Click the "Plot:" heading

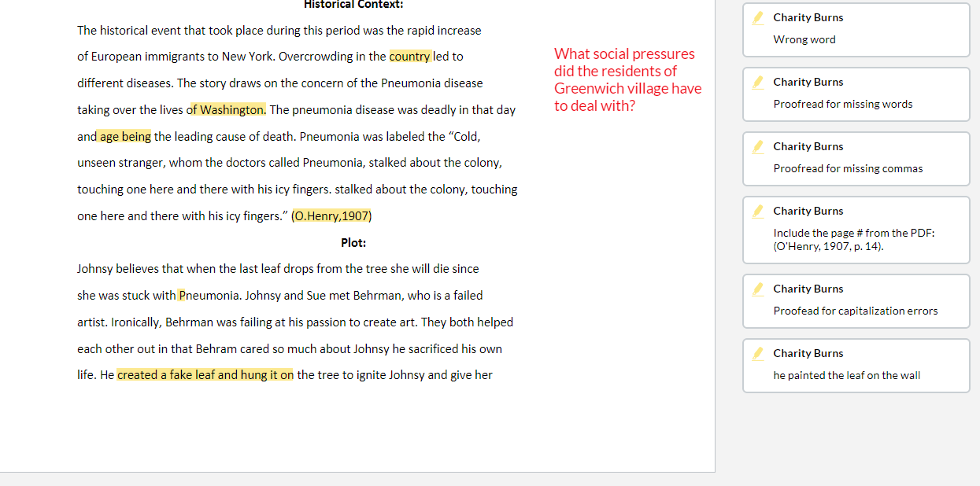353,242
